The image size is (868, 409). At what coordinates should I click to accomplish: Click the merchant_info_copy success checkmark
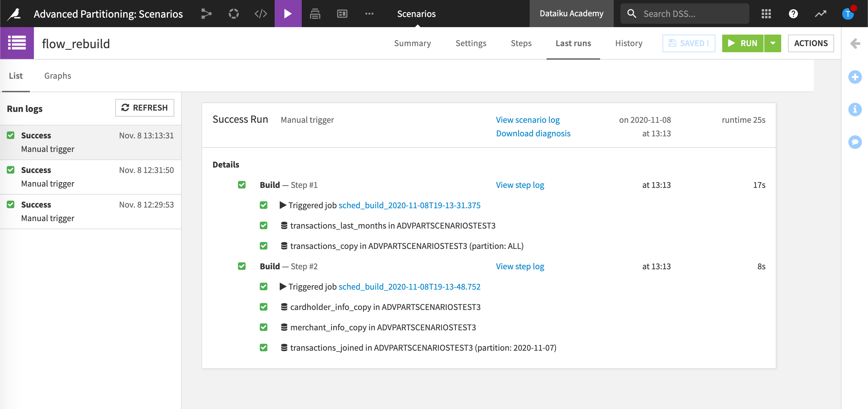pyautogui.click(x=263, y=327)
